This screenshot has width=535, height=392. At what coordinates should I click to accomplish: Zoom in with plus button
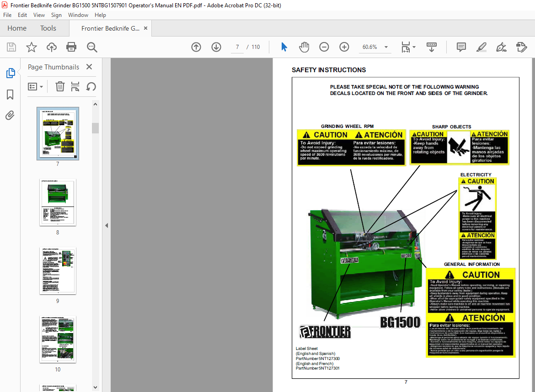point(344,47)
